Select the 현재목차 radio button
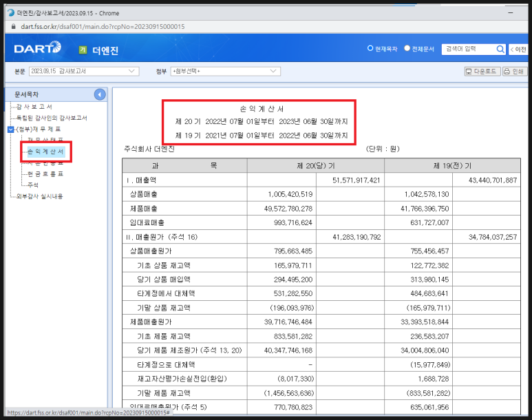This screenshot has width=532, height=420. 370,48
